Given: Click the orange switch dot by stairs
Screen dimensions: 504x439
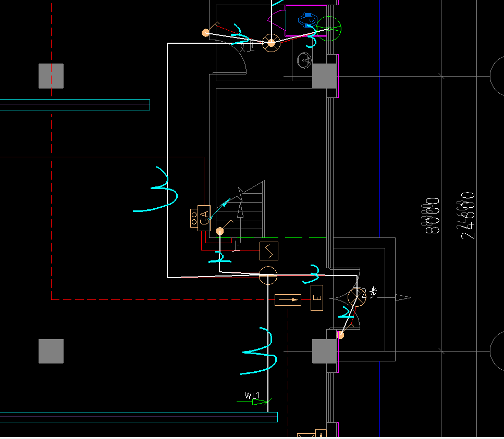Looking at the screenshot, I should [x=219, y=231].
